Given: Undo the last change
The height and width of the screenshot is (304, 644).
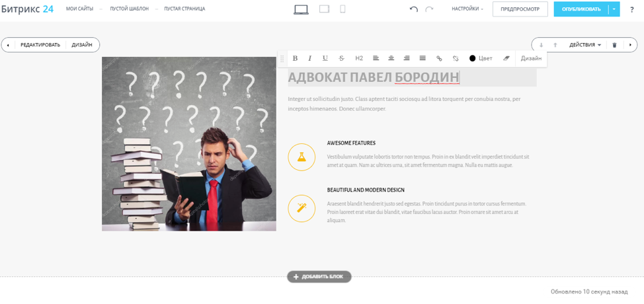Looking at the screenshot, I should tap(414, 9).
